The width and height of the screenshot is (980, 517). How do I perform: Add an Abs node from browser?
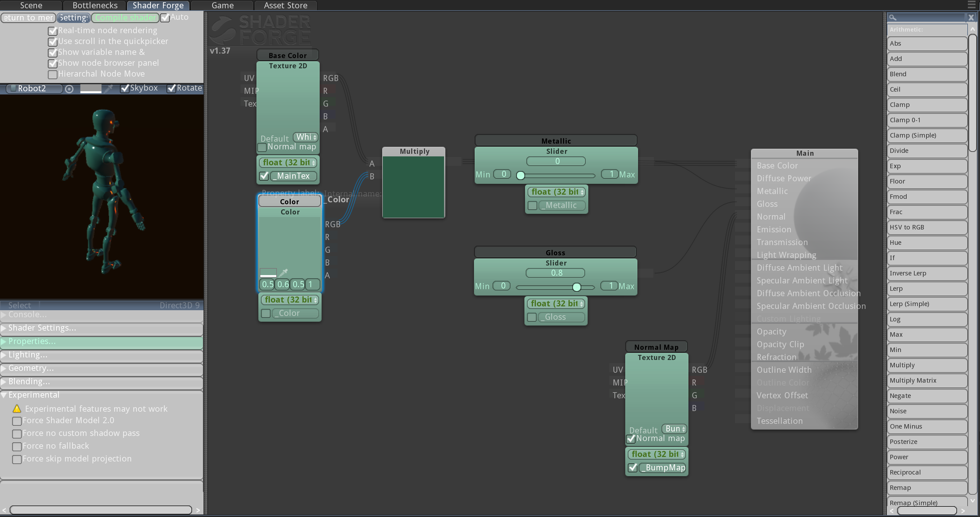click(x=927, y=43)
